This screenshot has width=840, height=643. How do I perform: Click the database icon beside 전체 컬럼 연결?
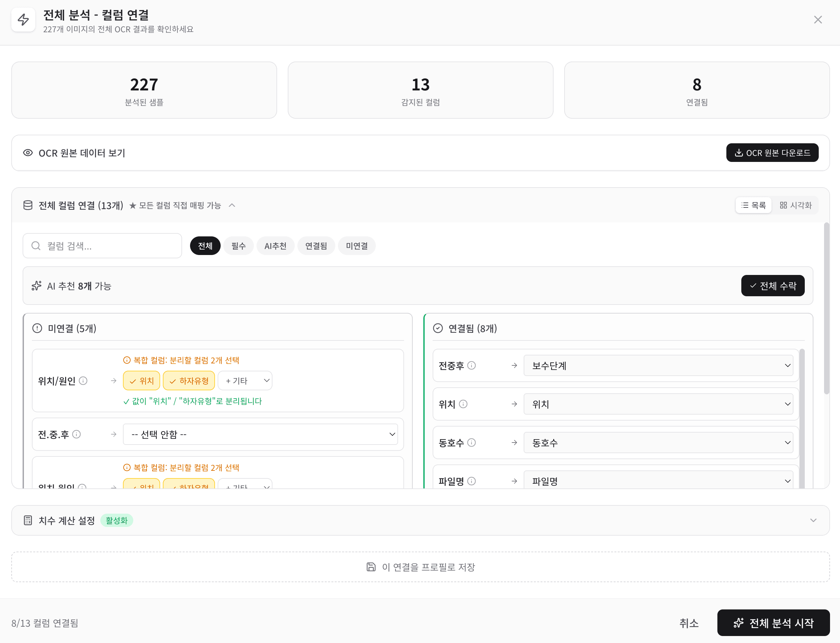coord(28,205)
